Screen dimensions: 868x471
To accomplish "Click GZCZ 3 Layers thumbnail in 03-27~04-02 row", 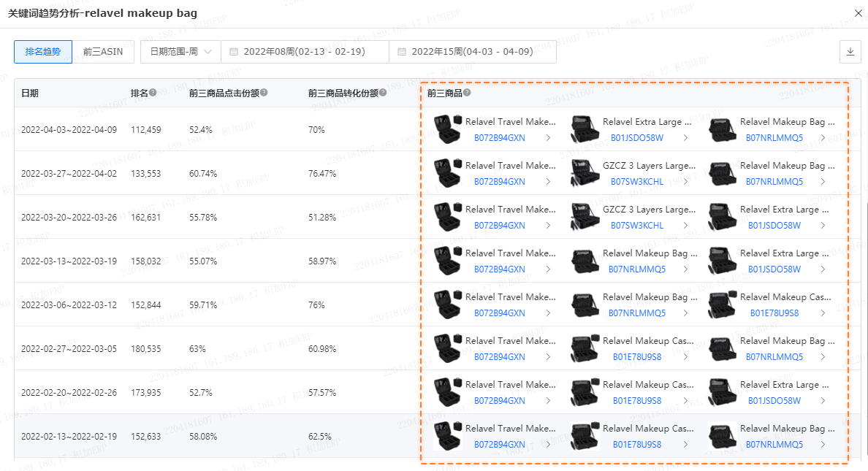I will point(585,172).
